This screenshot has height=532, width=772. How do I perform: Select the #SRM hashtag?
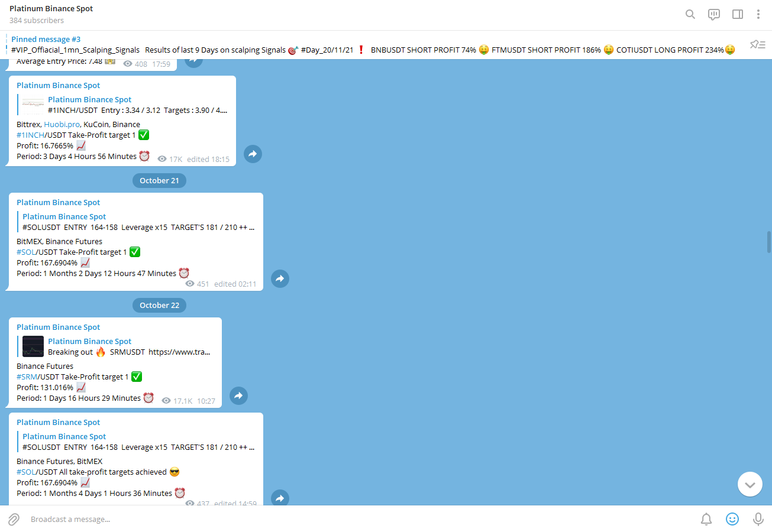click(x=27, y=377)
